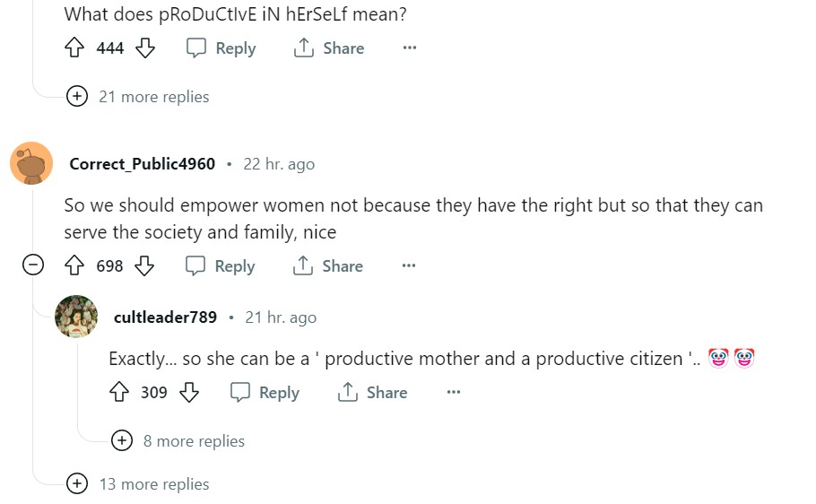Open Correct_Public4960's user profile

point(142,164)
